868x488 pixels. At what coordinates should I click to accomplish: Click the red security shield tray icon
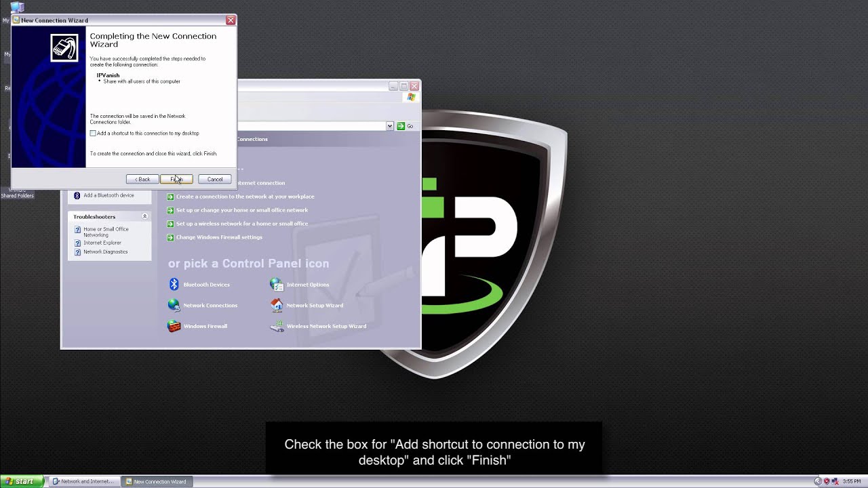pos(827,481)
